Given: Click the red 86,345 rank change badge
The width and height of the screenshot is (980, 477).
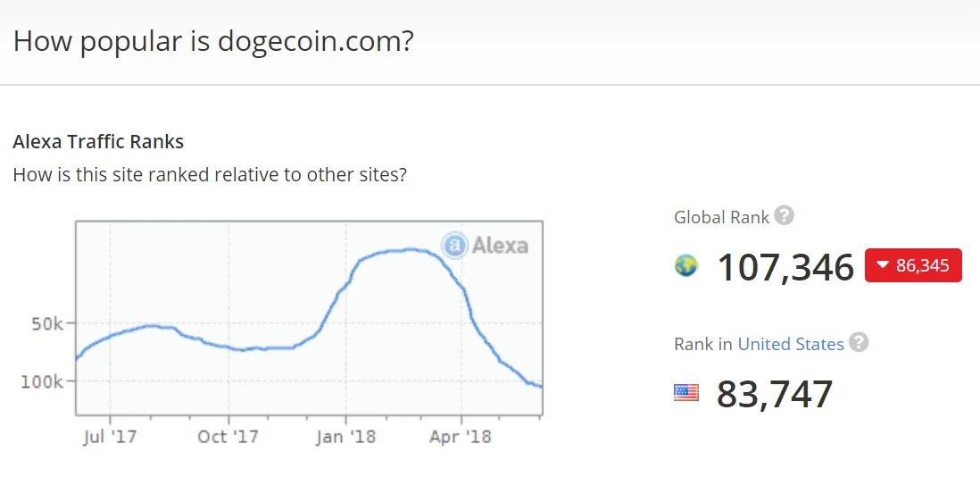Looking at the screenshot, I should (913, 265).
